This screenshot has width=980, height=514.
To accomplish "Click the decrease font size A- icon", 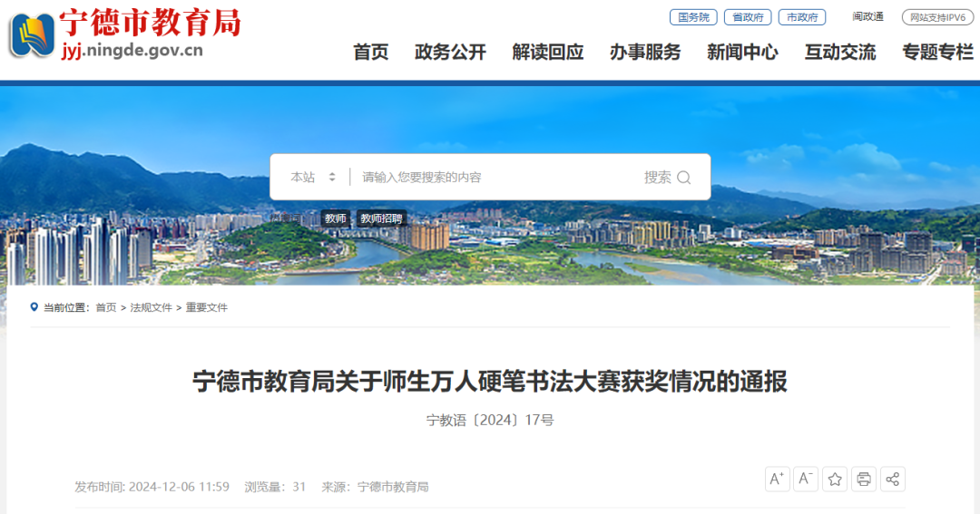I will click(806, 479).
